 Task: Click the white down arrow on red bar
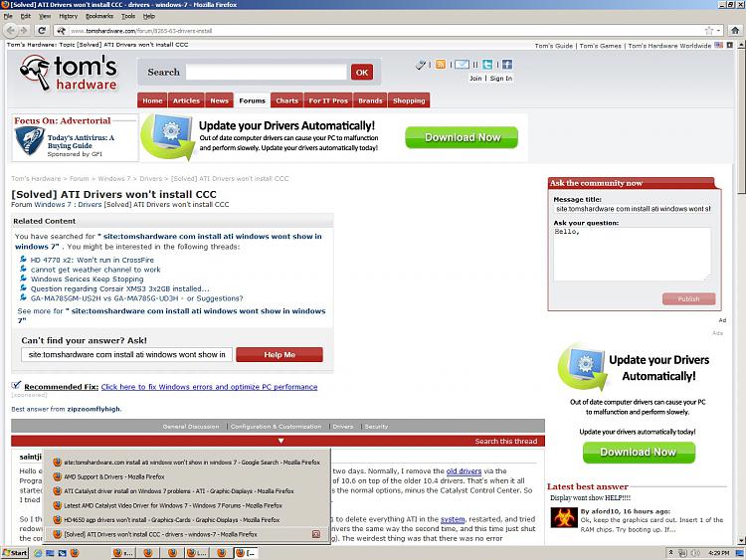pyautogui.click(x=281, y=441)
